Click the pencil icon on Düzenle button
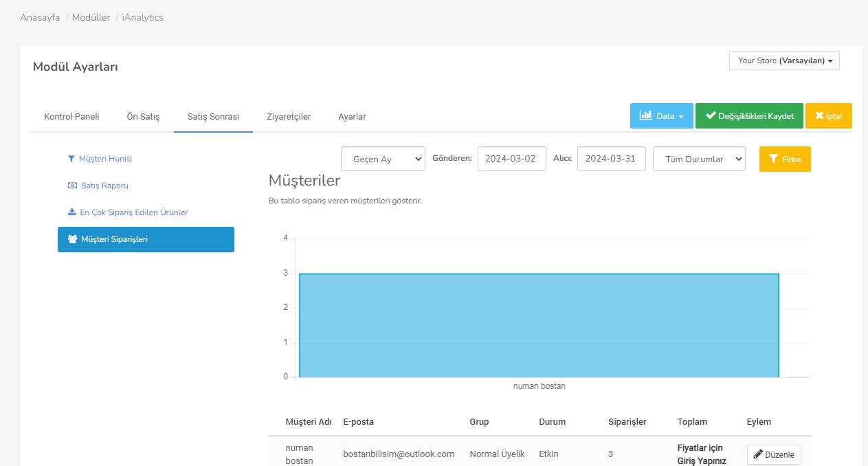This screenshot has width=868, height=466. pyautogui.click(x=758, y=454)
